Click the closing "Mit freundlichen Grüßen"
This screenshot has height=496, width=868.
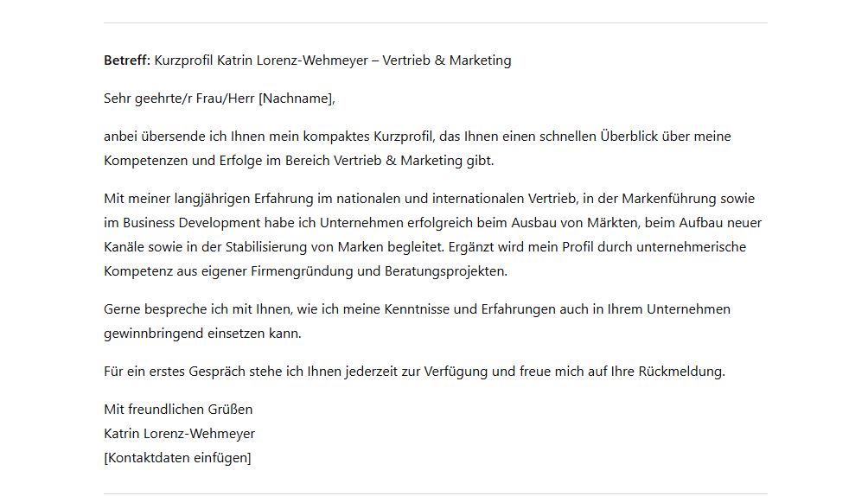click(178, 410)
